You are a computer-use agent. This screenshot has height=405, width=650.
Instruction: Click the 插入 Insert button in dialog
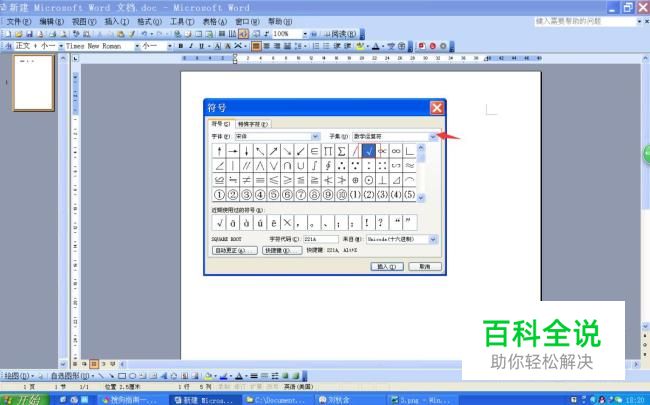click(387, 267)
